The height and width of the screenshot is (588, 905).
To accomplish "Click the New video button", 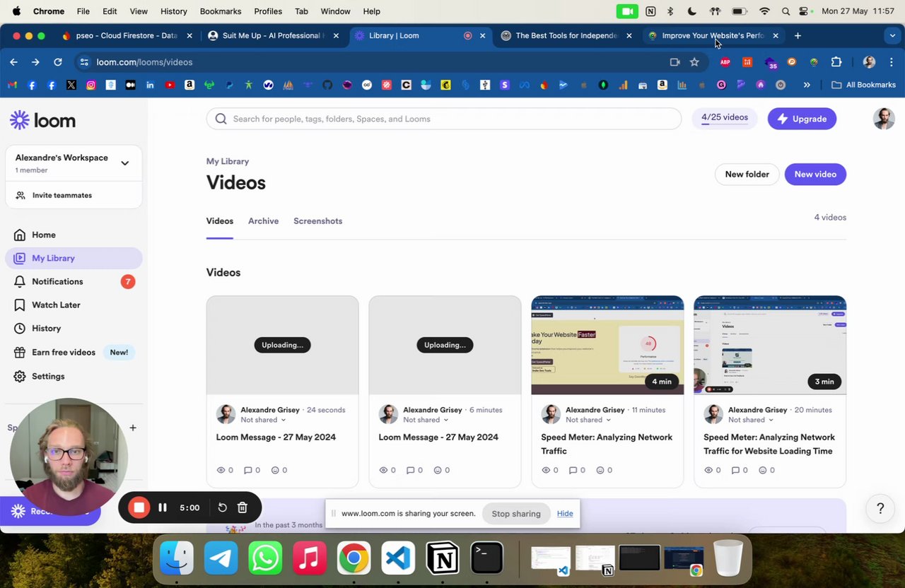I will 815,174.
